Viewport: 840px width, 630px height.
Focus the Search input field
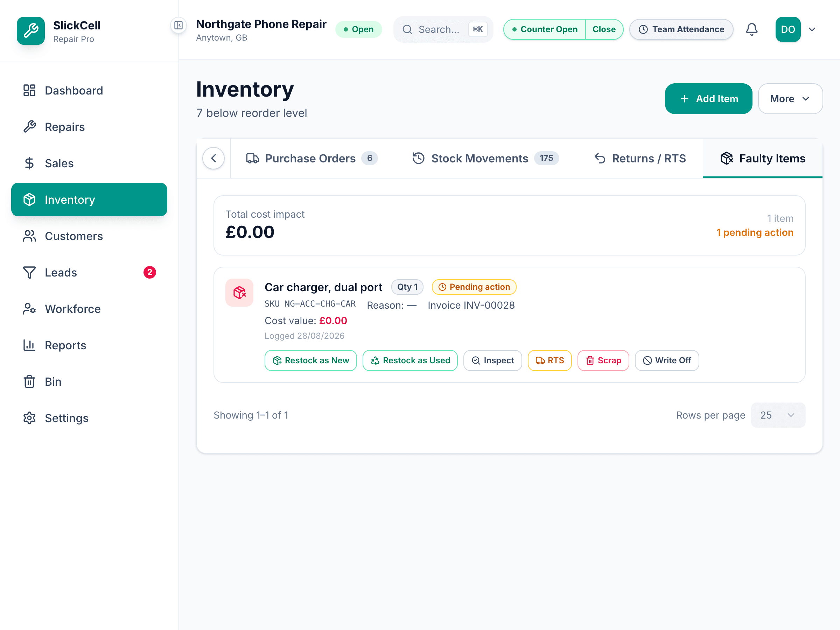pyautogui.click(x=443, y=29)
